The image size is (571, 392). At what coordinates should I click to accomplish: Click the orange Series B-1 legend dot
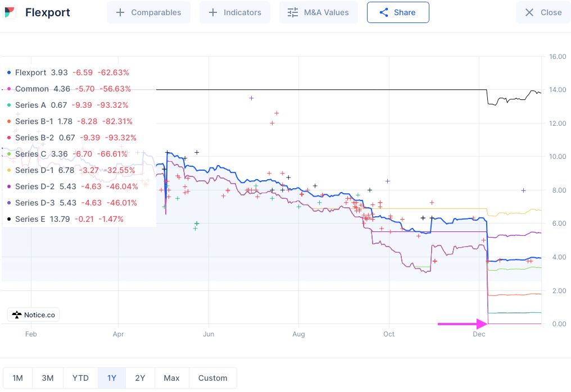pyautogui.click(x=9, y=121)
